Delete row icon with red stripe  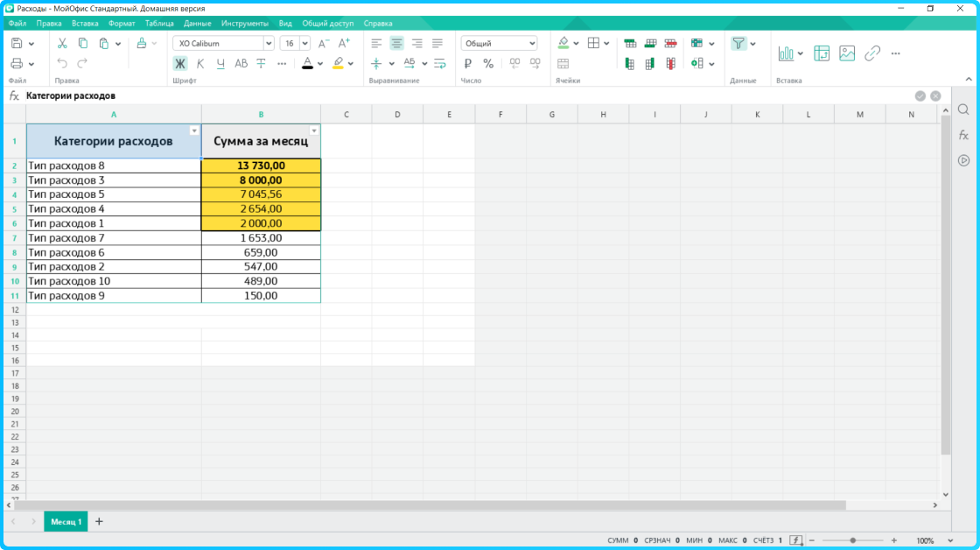point(670,43)
